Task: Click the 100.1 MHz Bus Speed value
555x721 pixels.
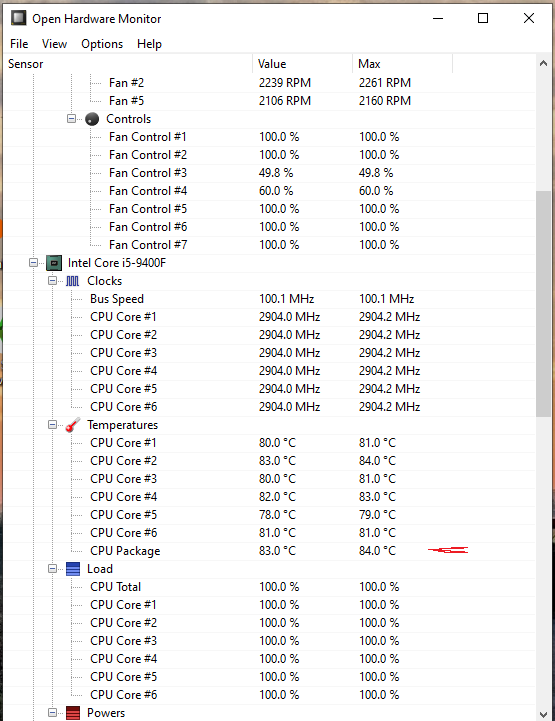Action: 286,299
